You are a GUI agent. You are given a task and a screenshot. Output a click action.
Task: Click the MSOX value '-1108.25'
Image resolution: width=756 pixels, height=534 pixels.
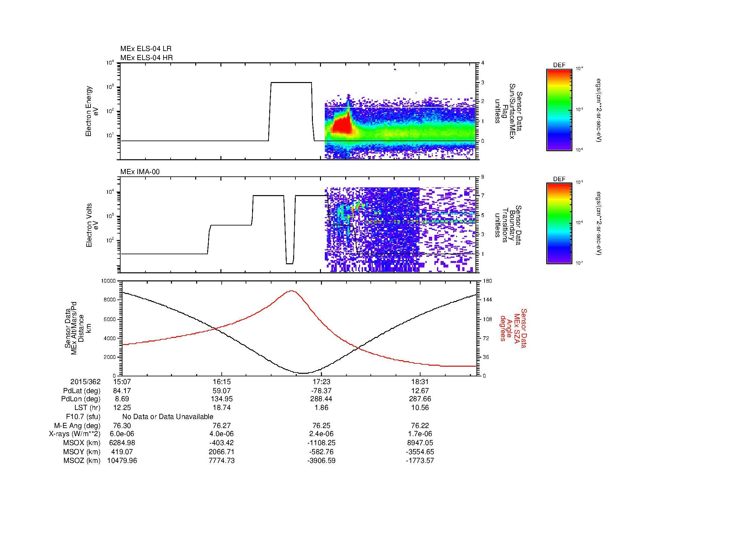click(x=321, y=443)
